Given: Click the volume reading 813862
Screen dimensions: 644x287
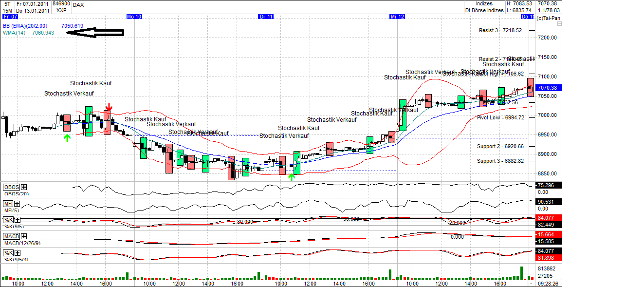Looking at the screenshot, I should coord(546,268).
